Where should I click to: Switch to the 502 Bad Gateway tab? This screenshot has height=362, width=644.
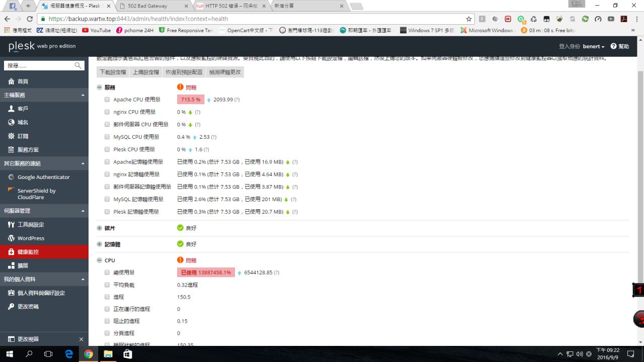(153, 6)
